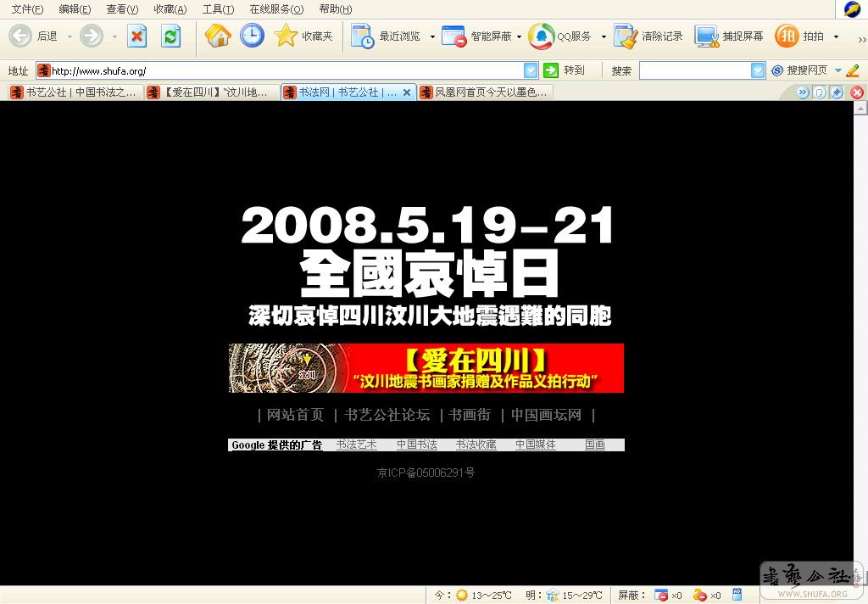868x604 pixels.
Task: Toggle the AD filter icon in status bar
Action: (737, 595)
